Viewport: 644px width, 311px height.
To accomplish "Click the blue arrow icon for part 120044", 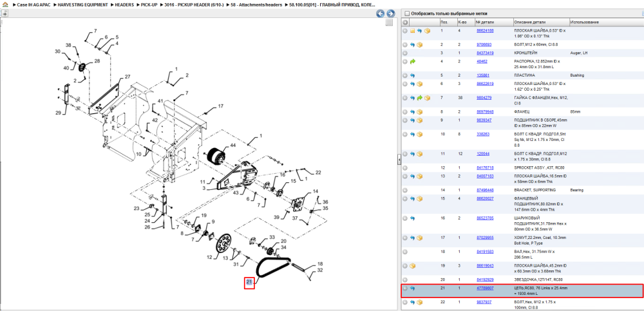I will (x=412, y=154).
